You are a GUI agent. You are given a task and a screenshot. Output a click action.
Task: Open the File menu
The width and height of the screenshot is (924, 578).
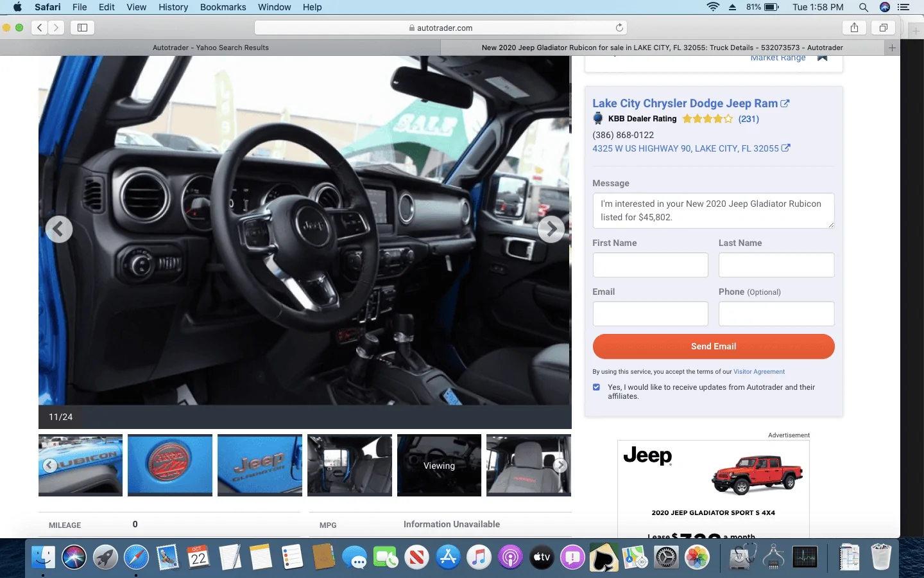point(80,7)
